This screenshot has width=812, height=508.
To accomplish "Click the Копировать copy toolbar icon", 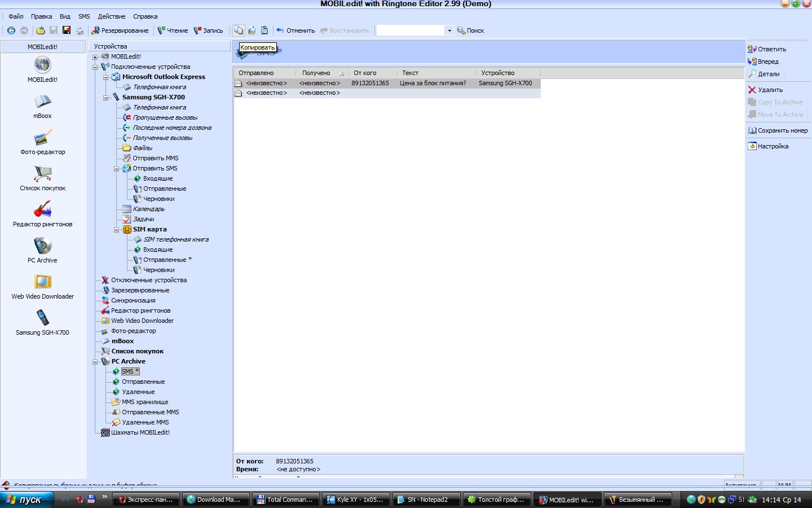I will tap(239, 30).
